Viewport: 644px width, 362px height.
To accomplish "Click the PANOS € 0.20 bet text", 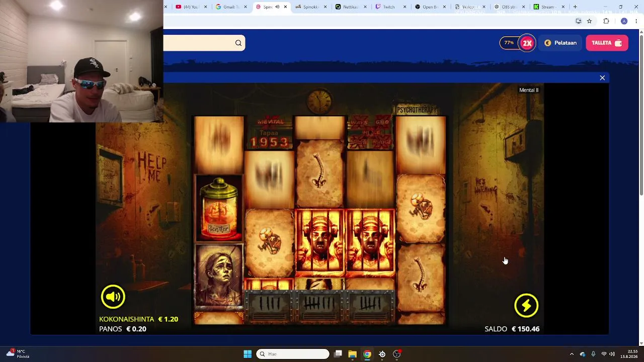I will coord(123,329).
